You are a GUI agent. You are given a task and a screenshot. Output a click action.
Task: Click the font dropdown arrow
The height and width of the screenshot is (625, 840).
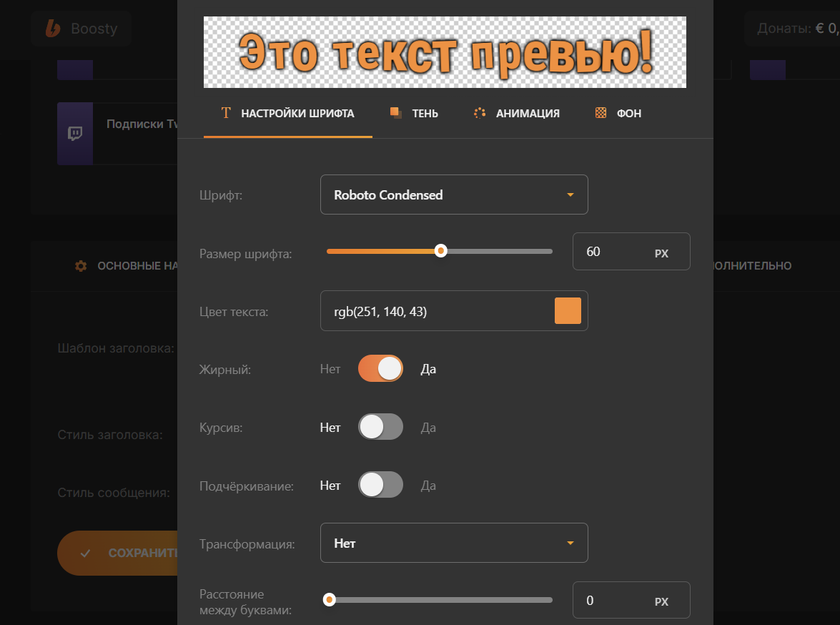coord(570,195)
